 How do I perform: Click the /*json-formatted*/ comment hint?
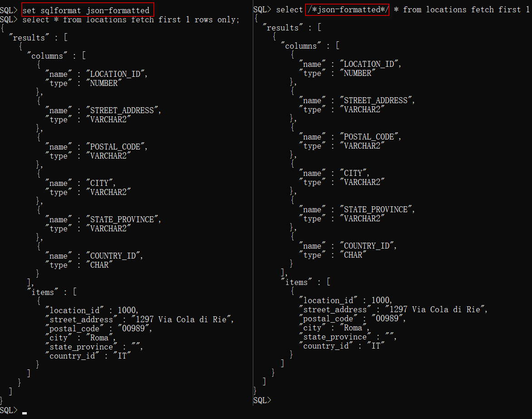348,10
